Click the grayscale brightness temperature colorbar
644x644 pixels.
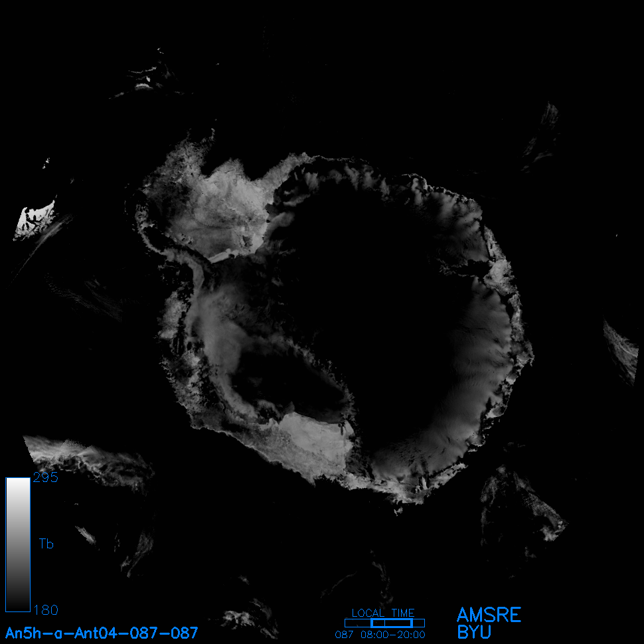(18, 544)
